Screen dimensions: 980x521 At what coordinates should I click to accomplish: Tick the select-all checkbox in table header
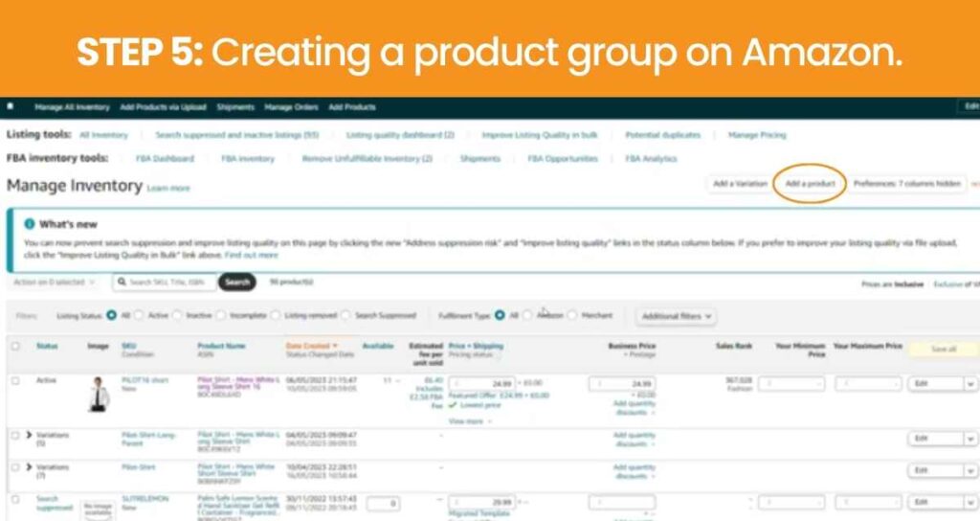pos(15,346)
